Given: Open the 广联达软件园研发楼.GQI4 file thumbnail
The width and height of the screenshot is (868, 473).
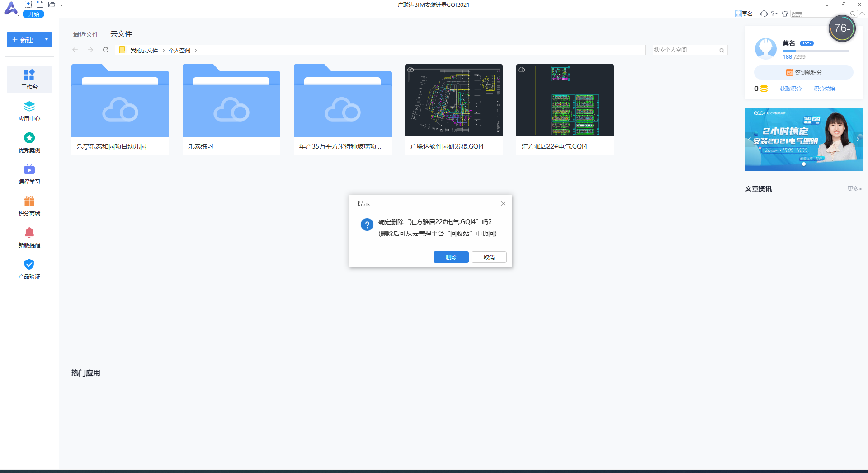Looking at the screenshot, I should click(x=454, y=100).
